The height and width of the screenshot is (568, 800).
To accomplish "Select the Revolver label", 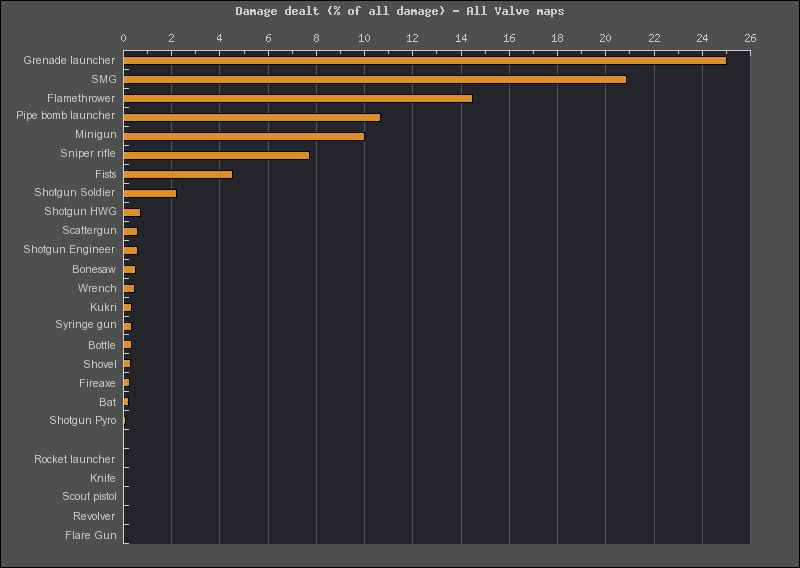I will coord(94,516).
